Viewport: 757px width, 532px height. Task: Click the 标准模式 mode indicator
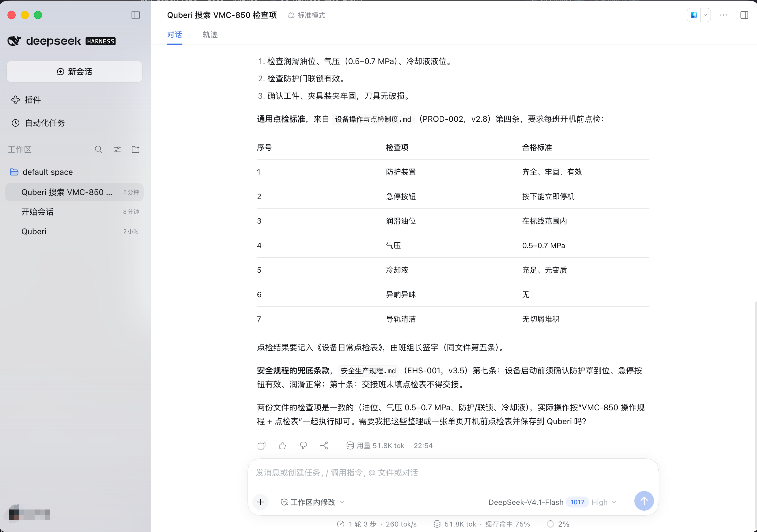tap(307, 15)
